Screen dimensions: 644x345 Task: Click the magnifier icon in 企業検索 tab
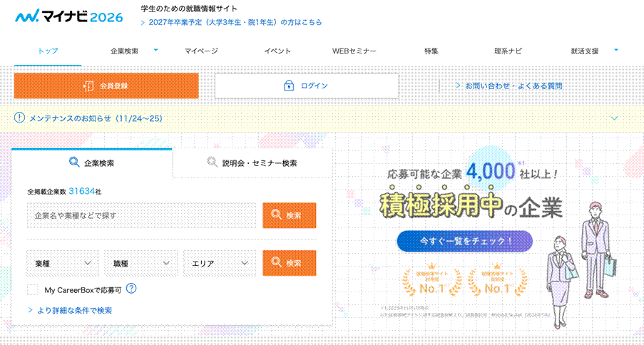pos(74,163)
